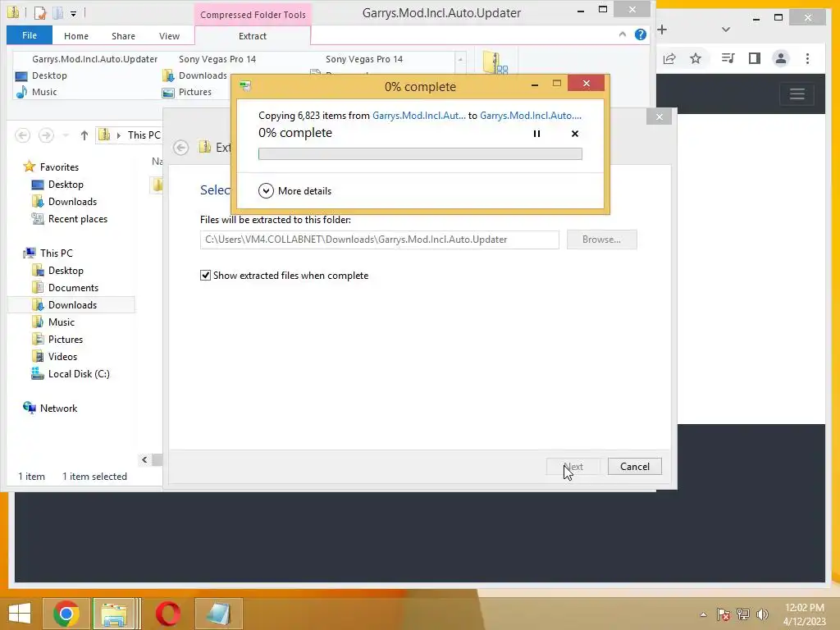This screenshot has width=840, height=630.
Task: Select the Extract ribbon tab
Action: click(x=253, y=36)
